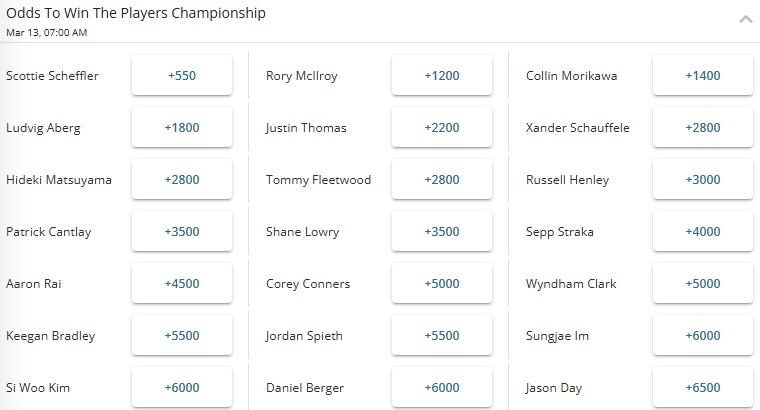
Task: Collapse the Players Championship odds section
Action: [x=745, y=19]
